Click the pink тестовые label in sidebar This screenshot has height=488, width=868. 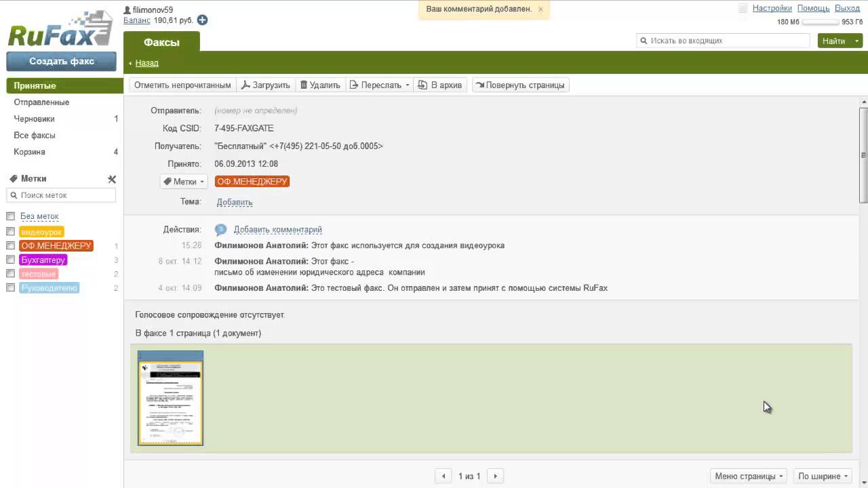pos(39,274)
